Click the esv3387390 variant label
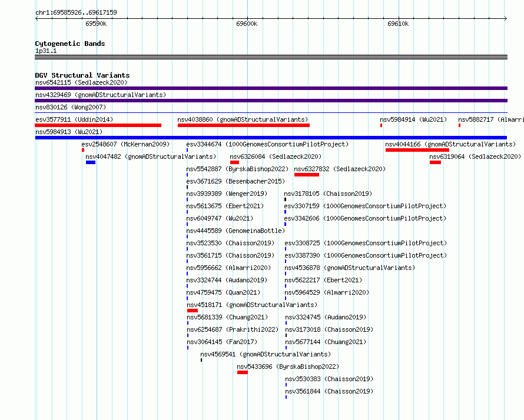 (366, 255)
